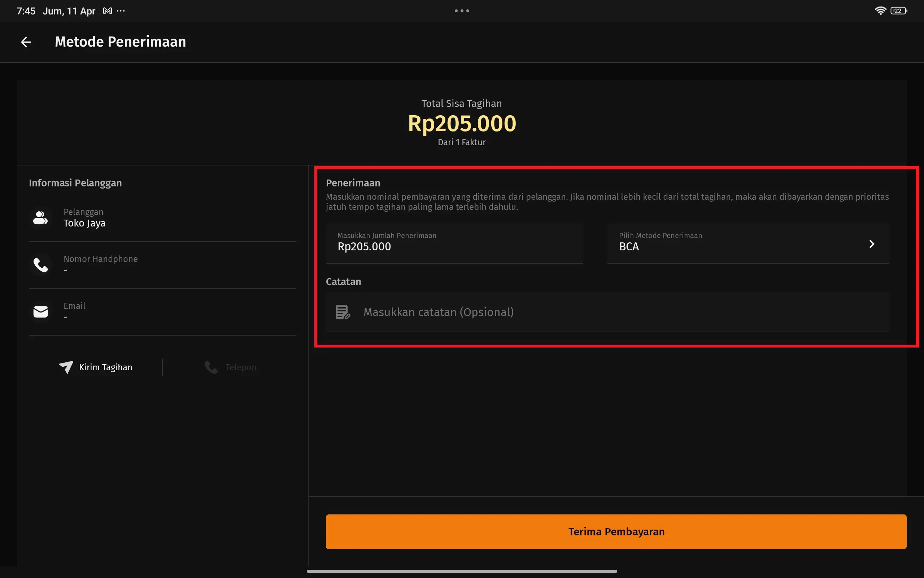Click the Penerimaan section heading
Image resolution: width=924 pixels, height=578 pixels.
353,183
